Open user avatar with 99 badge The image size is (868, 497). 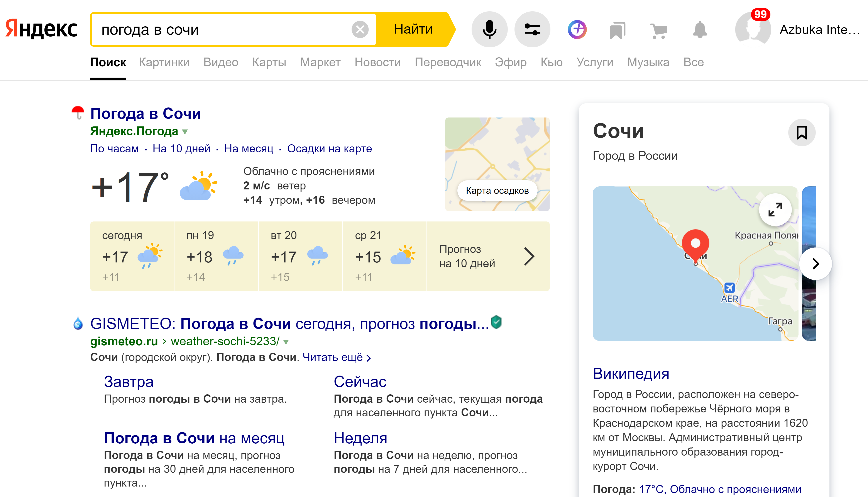tap(753, 28)
